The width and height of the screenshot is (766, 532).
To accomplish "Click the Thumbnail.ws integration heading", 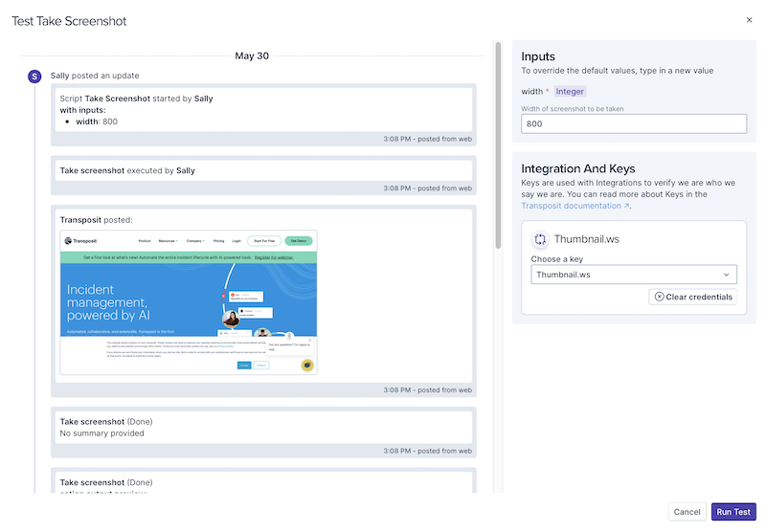I will [x=586, y=239].
